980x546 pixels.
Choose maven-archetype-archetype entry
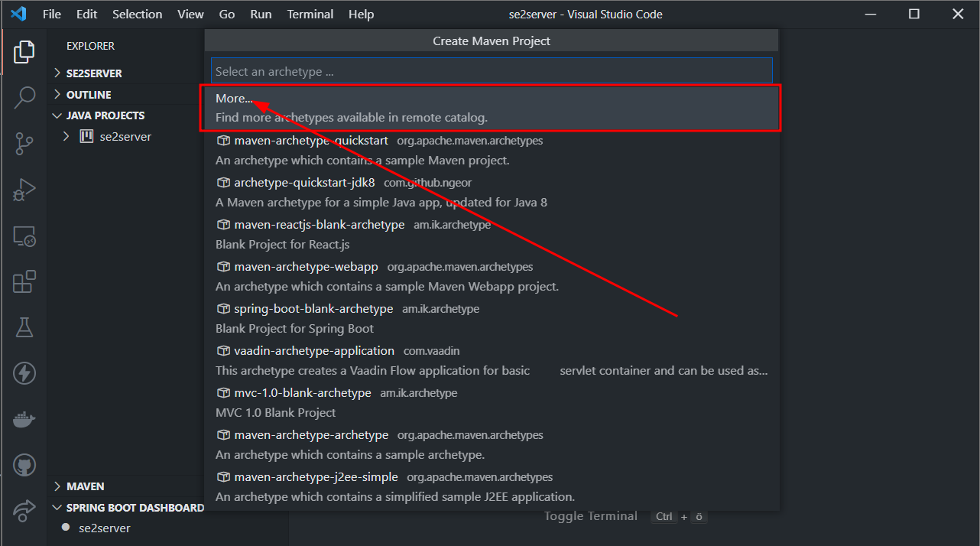(x=492, y=445)
